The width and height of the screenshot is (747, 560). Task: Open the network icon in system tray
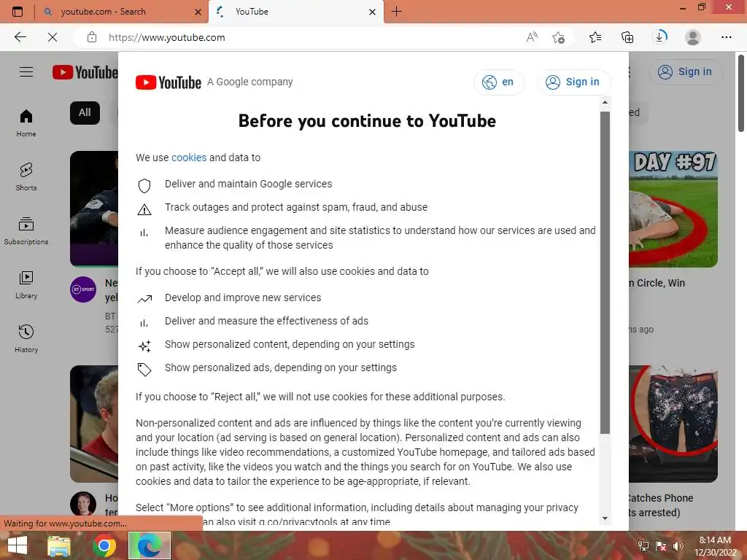tap(643, 546)
